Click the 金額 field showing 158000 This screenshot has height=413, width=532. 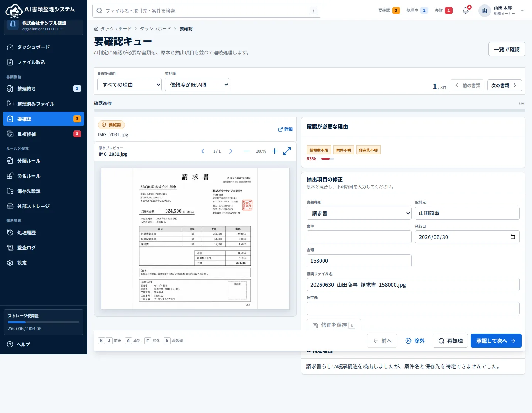[x=359, y=261]
